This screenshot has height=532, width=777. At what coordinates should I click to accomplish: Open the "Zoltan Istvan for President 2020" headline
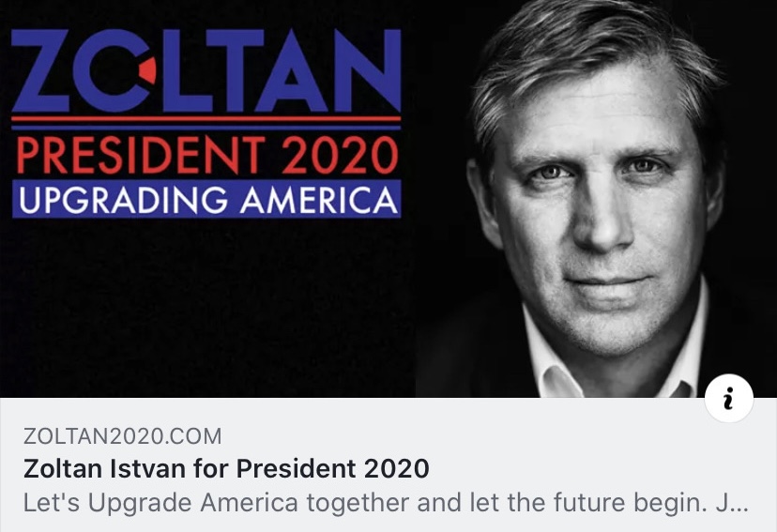click(x=225, y=468)
